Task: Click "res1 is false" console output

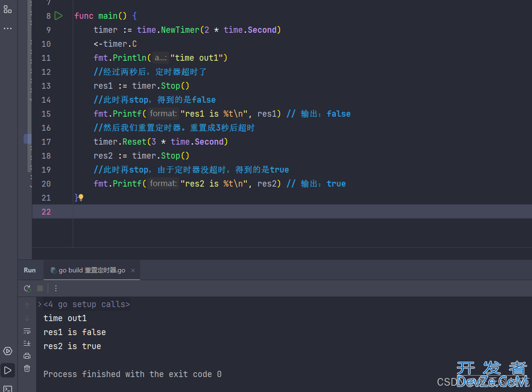Action: [x=75, y=332]
